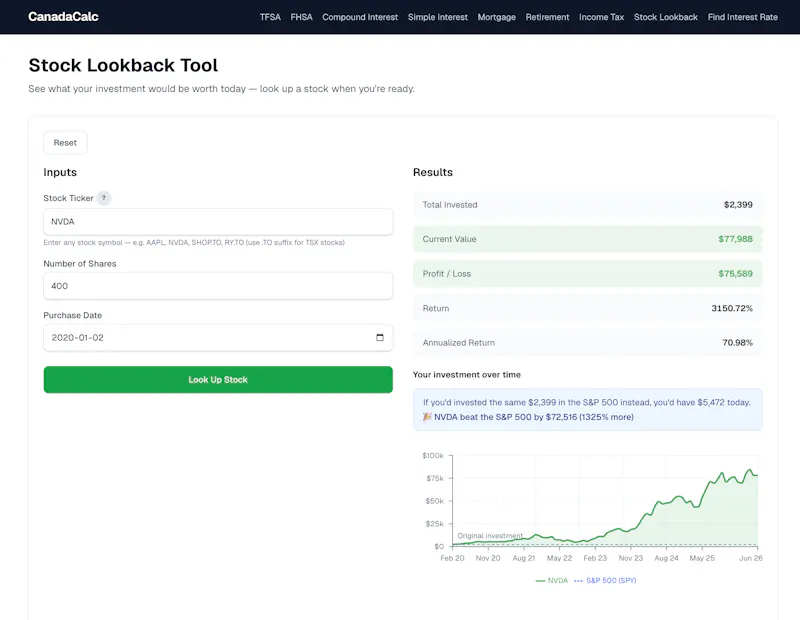800x620 pixels.
Task: Select the Current Value $77,988
Action: (735, 239)
